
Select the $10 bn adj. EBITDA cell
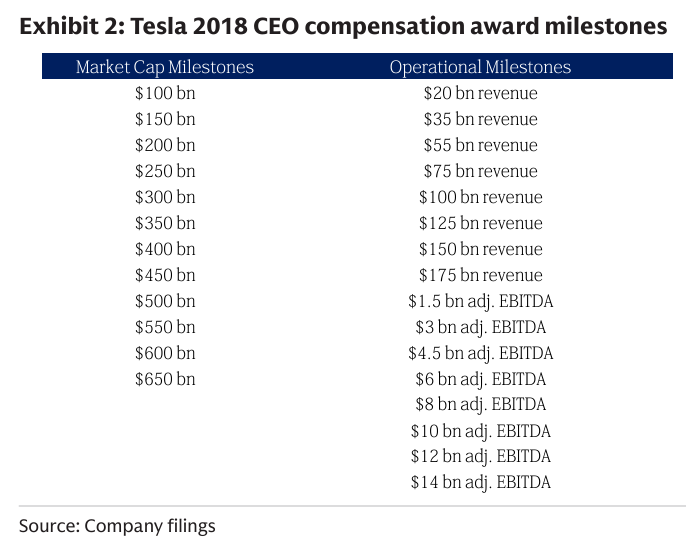[480, 431]
